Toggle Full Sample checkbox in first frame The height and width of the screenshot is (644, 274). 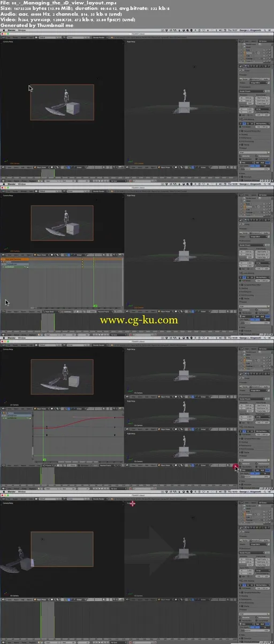(240, 127)
